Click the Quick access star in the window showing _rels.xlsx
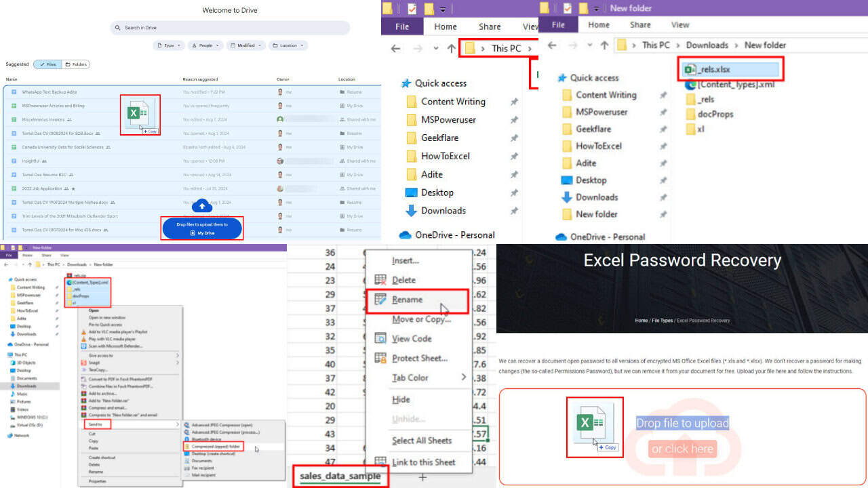This screenshot has width=868, height=488. point(561,78)
